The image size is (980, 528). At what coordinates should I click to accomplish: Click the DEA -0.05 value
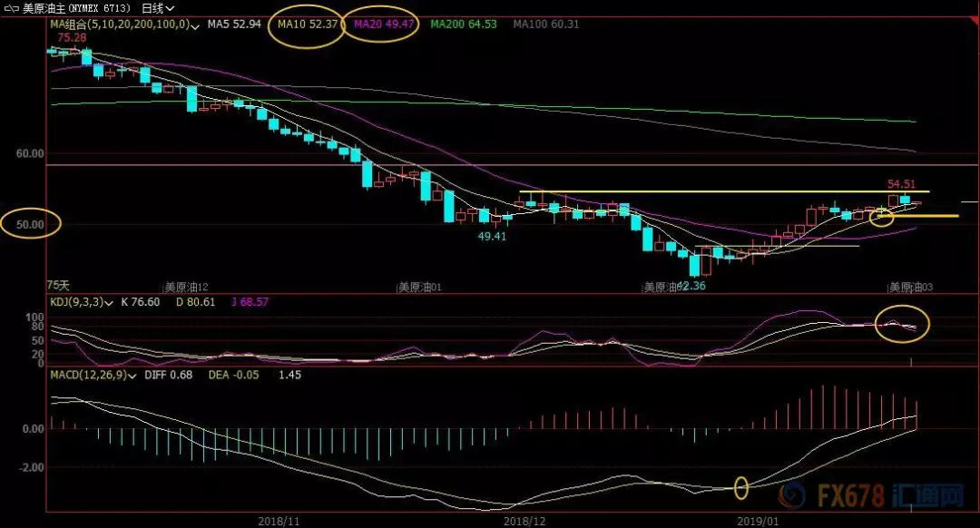[234, 375]
